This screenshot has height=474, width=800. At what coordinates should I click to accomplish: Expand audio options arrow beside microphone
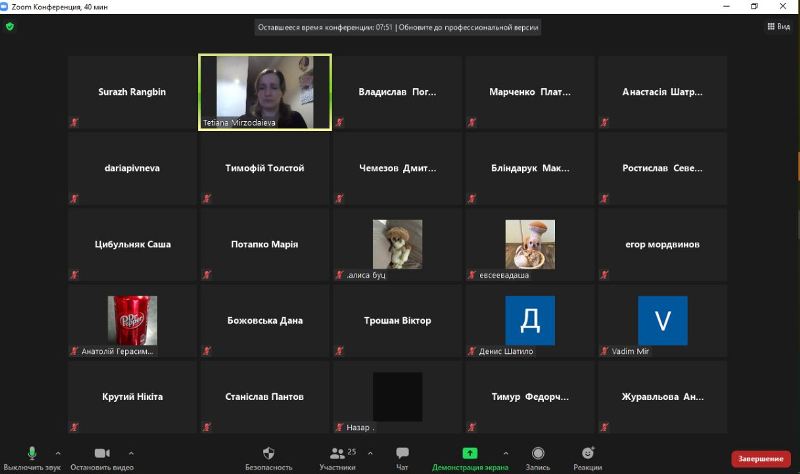[x=59, y=453]
